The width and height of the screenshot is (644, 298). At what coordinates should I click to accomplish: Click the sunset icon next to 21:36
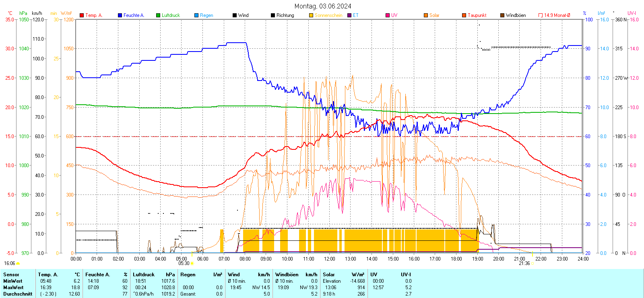(533, 263)
